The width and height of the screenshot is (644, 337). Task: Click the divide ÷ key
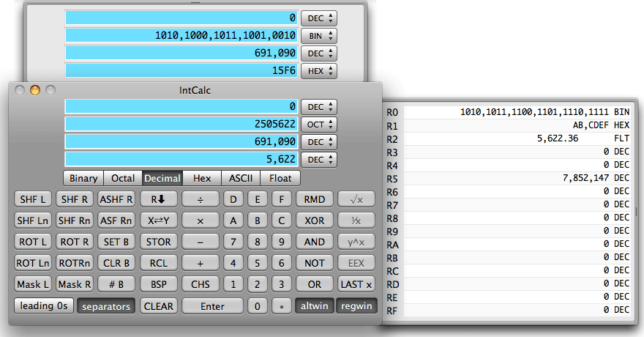coord(201,200)
